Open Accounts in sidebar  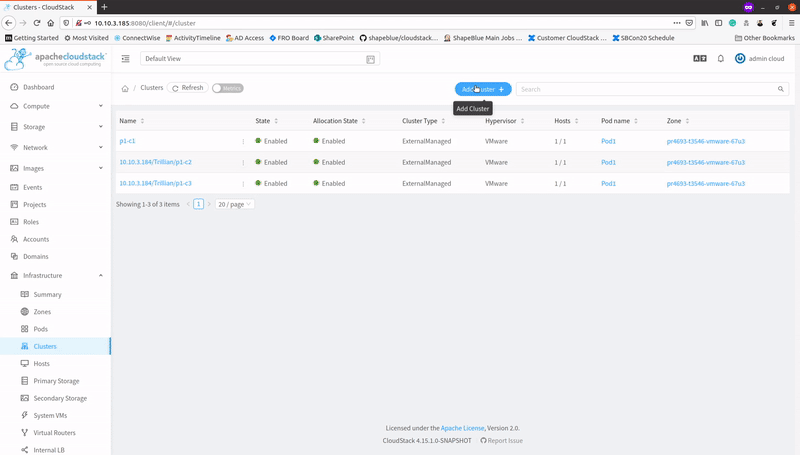click(x=55, y=239)
